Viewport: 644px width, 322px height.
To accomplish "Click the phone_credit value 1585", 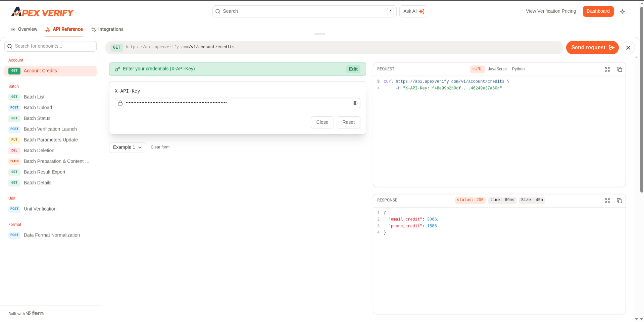I will pyautogui.click(x=432, y=226).
